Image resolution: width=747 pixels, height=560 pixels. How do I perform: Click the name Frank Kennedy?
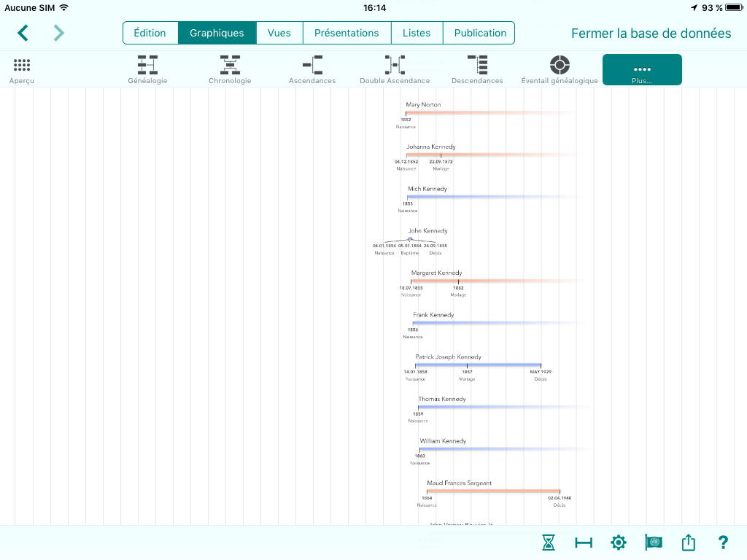pos(433,315)
